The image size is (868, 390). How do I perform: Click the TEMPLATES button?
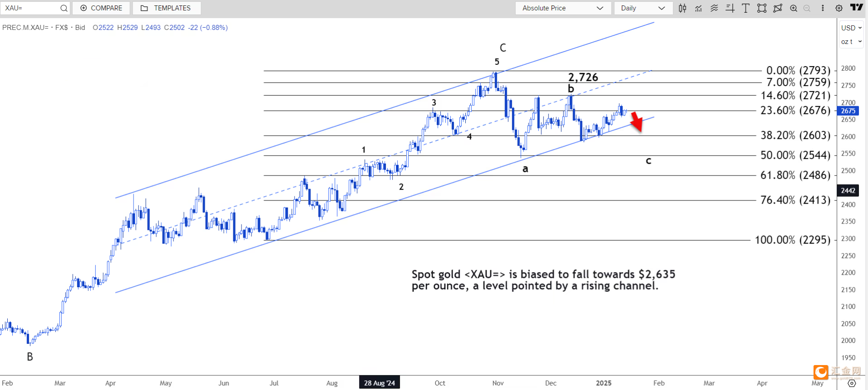[x=167, y=8]
